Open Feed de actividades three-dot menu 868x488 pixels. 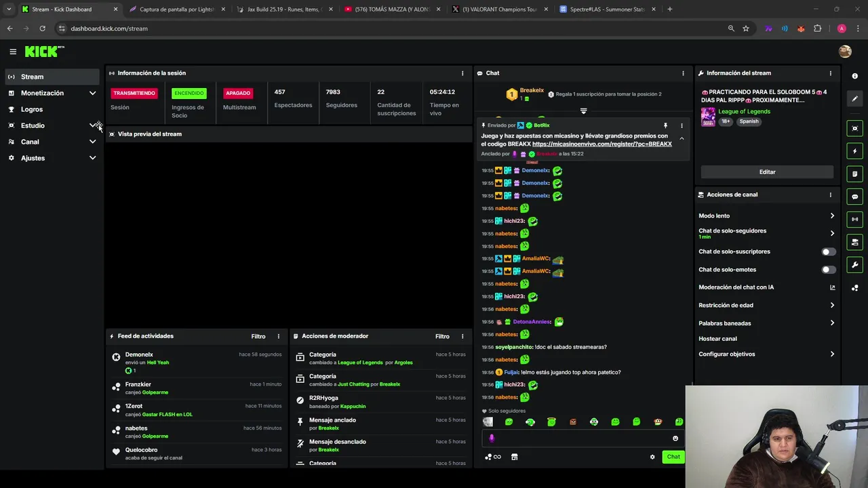[x=278, y=336]
